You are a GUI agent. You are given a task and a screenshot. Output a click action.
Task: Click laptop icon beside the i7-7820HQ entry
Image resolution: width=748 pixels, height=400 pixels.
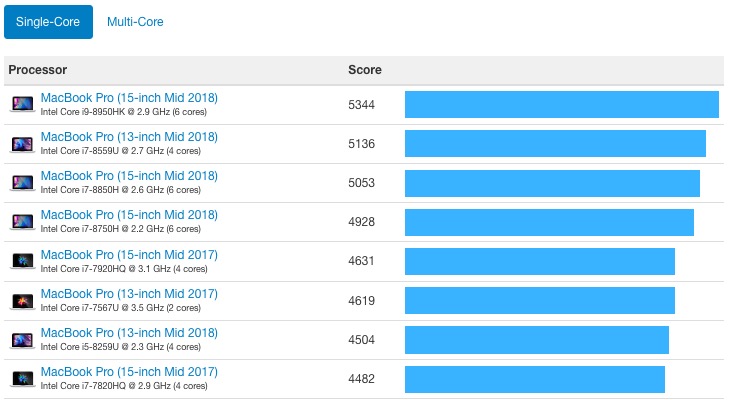pos(22,379)
